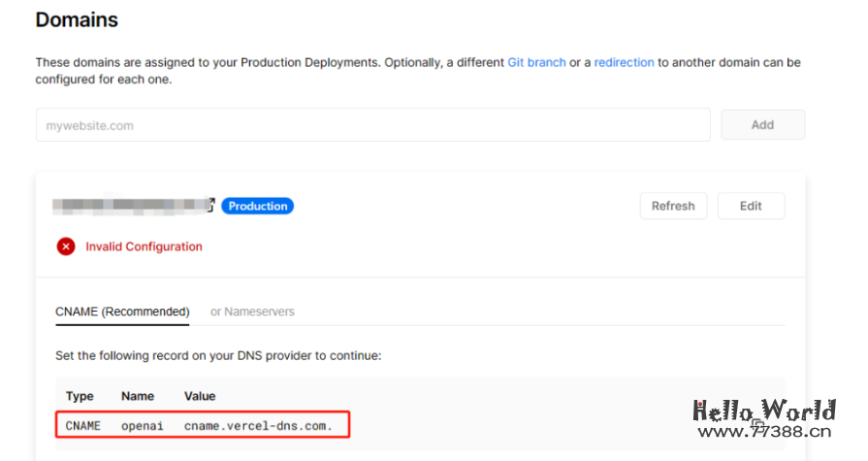This screenshot has height=461, width=868.
Task: Click the Invalid Configuration status text
Action: [144, 247]
